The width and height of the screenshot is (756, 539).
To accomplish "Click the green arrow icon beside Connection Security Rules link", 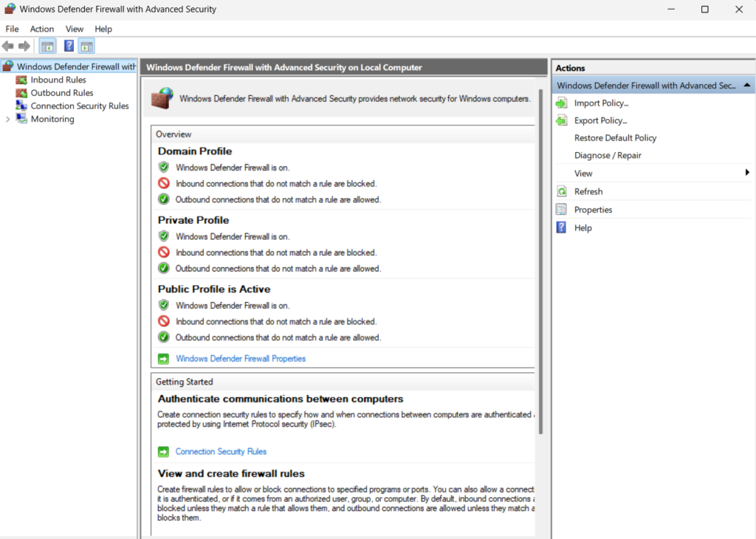I will [163, 452].
